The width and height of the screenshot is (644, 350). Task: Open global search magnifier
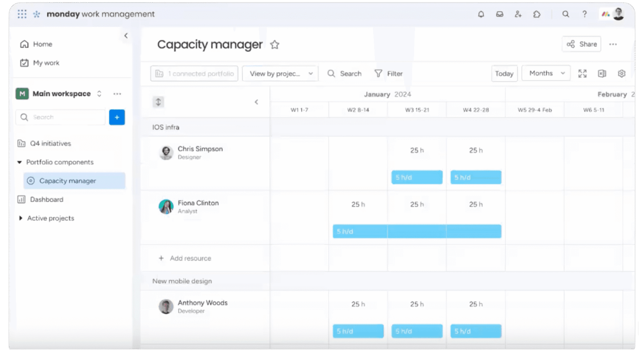tap(566, 14)
